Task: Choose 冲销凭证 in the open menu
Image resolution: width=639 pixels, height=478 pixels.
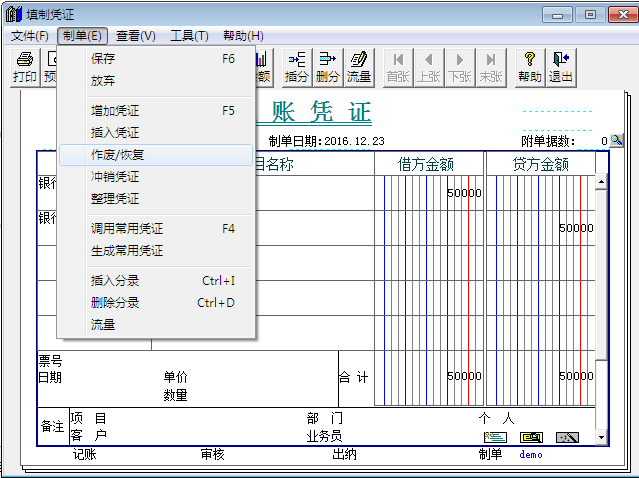Action: coord(115,177)
